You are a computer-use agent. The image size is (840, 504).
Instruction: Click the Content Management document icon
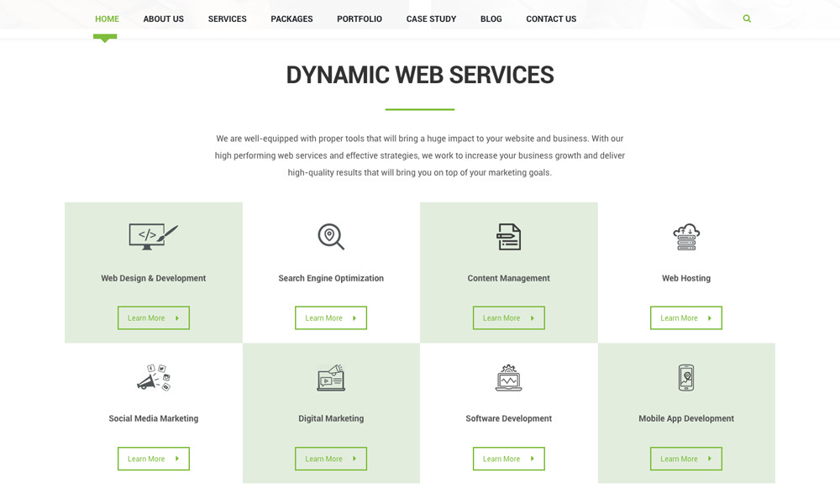coord(509,237)
